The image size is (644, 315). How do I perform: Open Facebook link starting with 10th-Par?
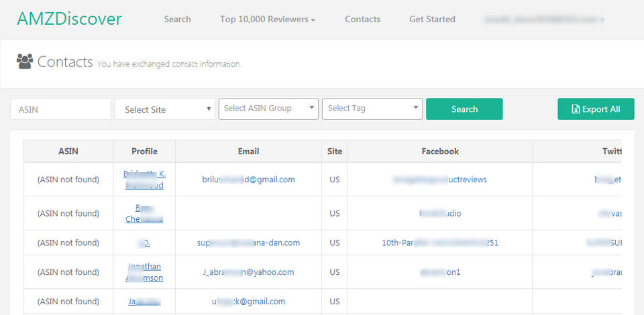440,243
